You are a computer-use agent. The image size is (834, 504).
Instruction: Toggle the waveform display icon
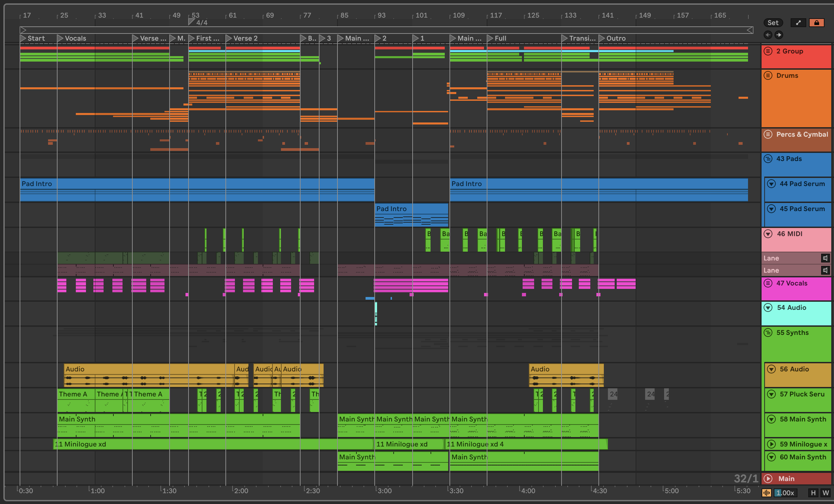pos(767,493)
